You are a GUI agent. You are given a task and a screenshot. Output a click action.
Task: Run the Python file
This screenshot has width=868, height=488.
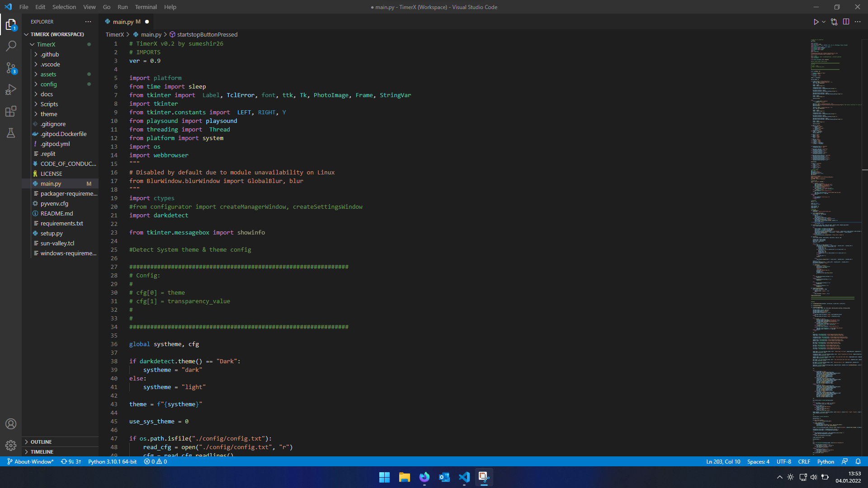pos(816,21)
